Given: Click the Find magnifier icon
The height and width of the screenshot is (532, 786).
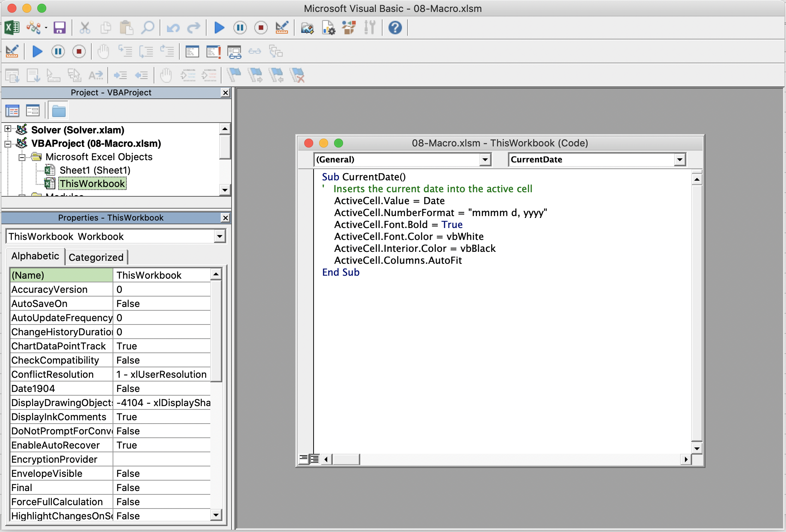Looking at the screenshot, I should (x=148, y=28).
